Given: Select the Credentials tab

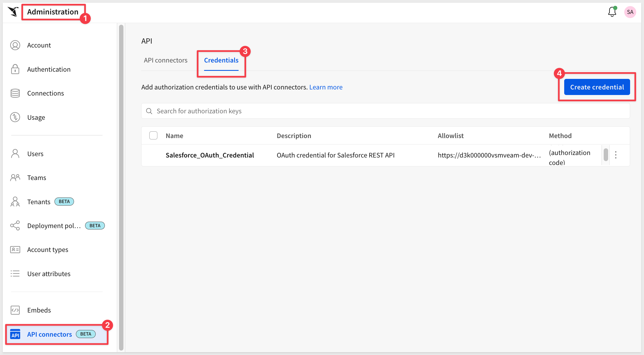Looking at the screenshot, I should 221,60.
